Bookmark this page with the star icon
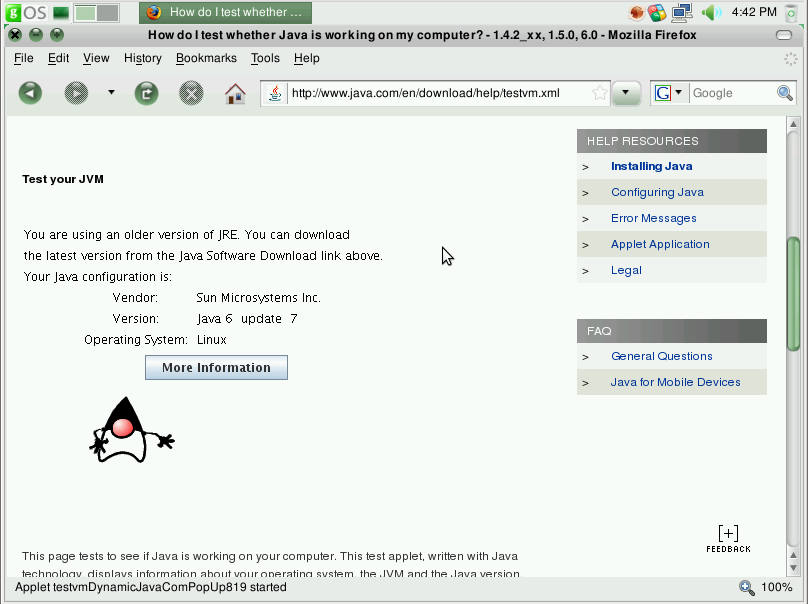Viewport: 808px width, 604px height. click(x=599, y=93)
